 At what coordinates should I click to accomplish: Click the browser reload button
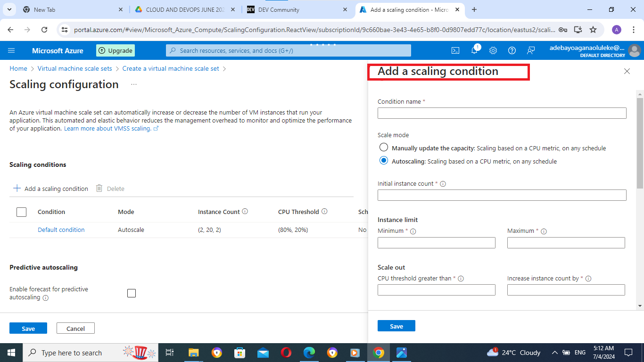click(x=44, y=30)
